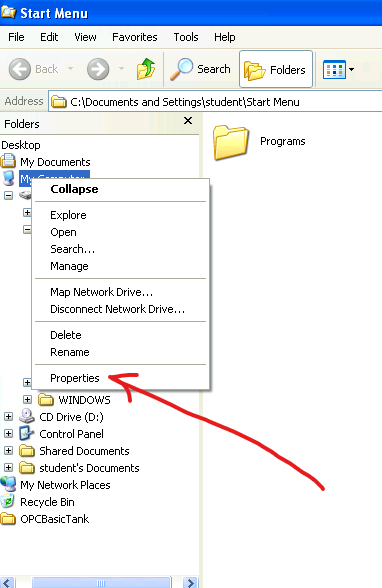Click the My Network Places icon
Image resolution: width=382 pixels, height=588 pixels.
tap(8, 484)
